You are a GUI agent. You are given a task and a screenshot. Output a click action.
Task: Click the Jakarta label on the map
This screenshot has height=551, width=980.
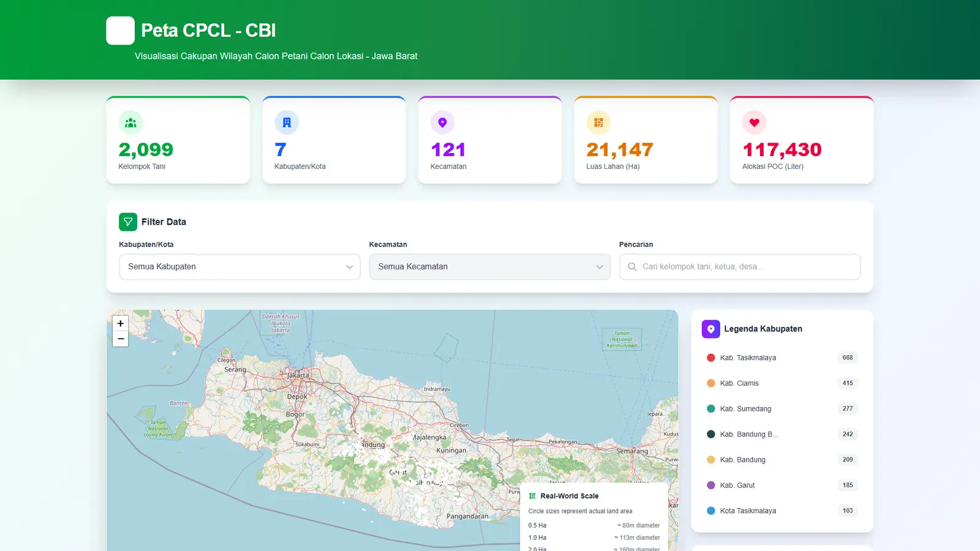point(298,375)
